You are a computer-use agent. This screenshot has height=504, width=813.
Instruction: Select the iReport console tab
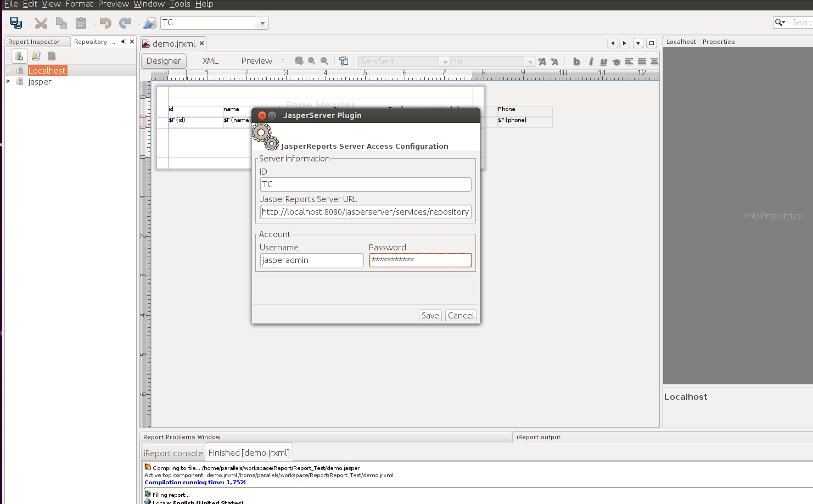click(x=173, y=453)
